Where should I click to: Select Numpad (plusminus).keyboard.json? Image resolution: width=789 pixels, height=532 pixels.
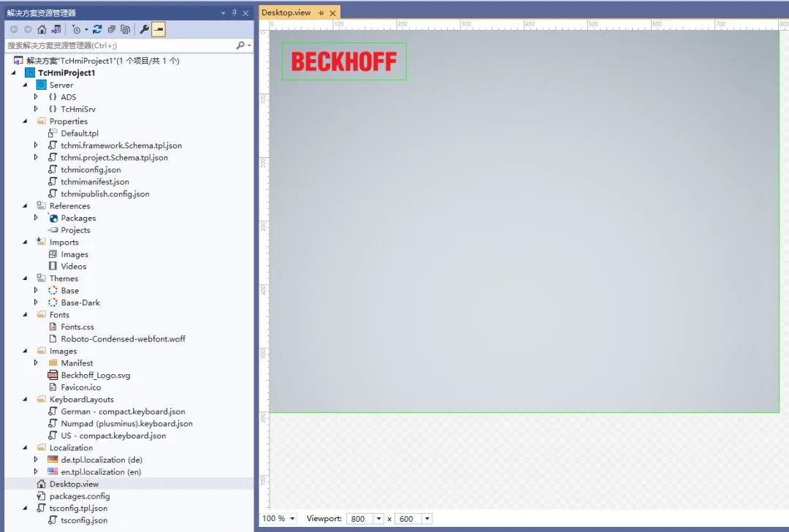[x=127, y=423]
